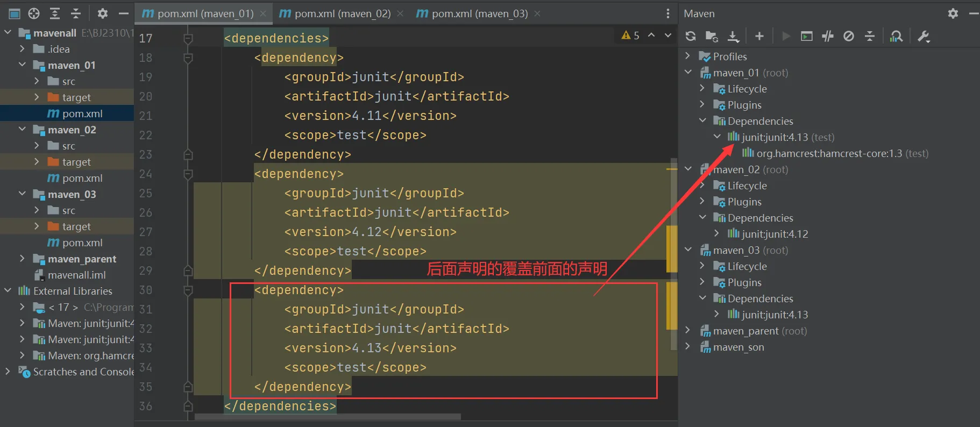This screenshot has width=980, height=427.
Task: Fold the dependency block at line 24
Action: (188, 174)
